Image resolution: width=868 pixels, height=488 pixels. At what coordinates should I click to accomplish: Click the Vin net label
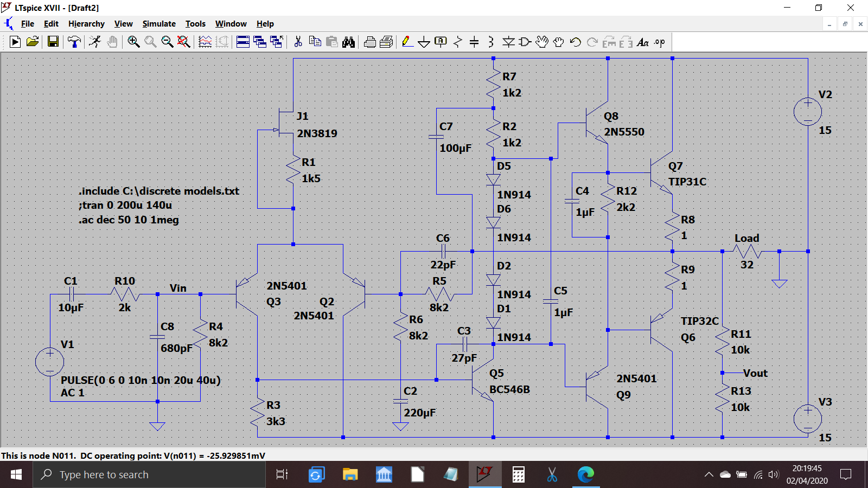(178, 288)
